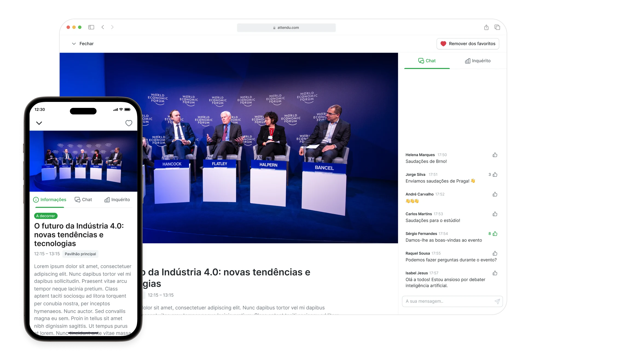Open the browser share icon
Screen dimensions: 644x355
pyautogui.click(x=486, y=27)
